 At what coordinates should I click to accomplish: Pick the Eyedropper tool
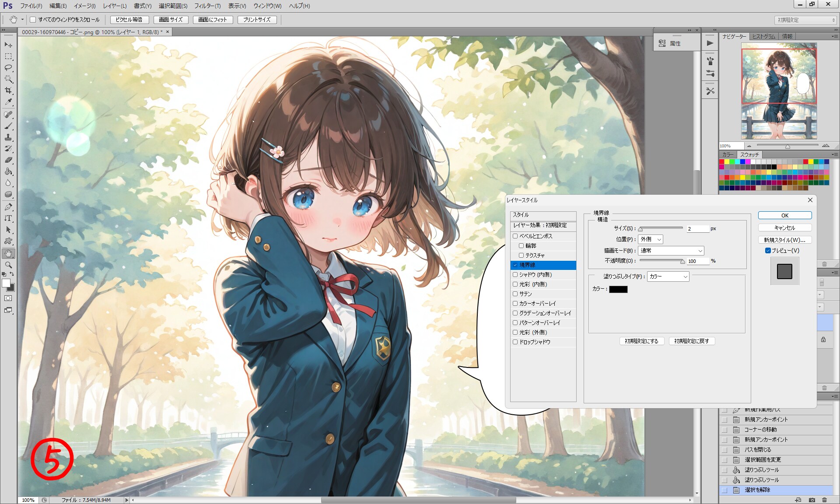coord(8,102)
